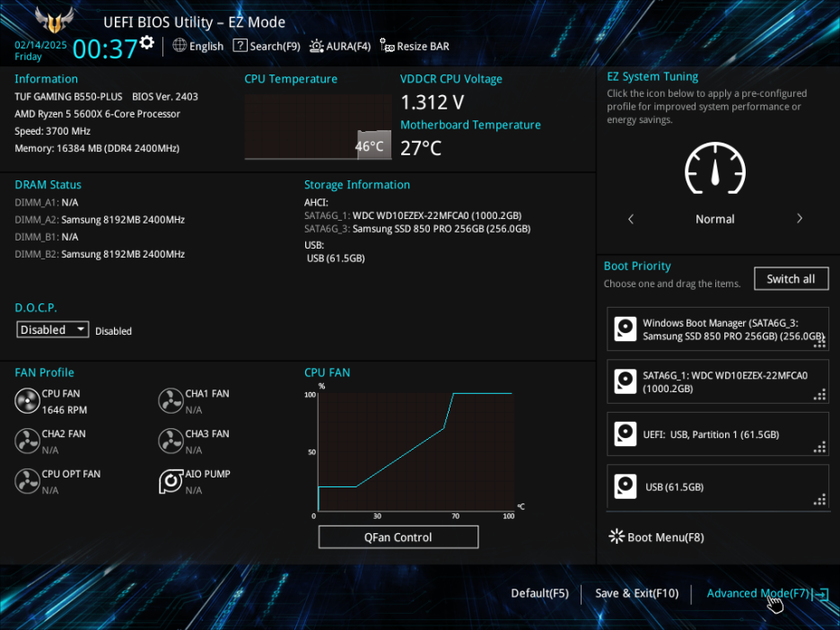Click the EZ System Tuning gauge icon

click(x=715, y=168)
